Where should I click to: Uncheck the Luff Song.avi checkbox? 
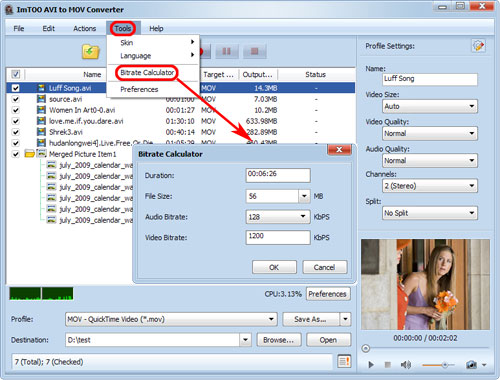coord(16,88)
